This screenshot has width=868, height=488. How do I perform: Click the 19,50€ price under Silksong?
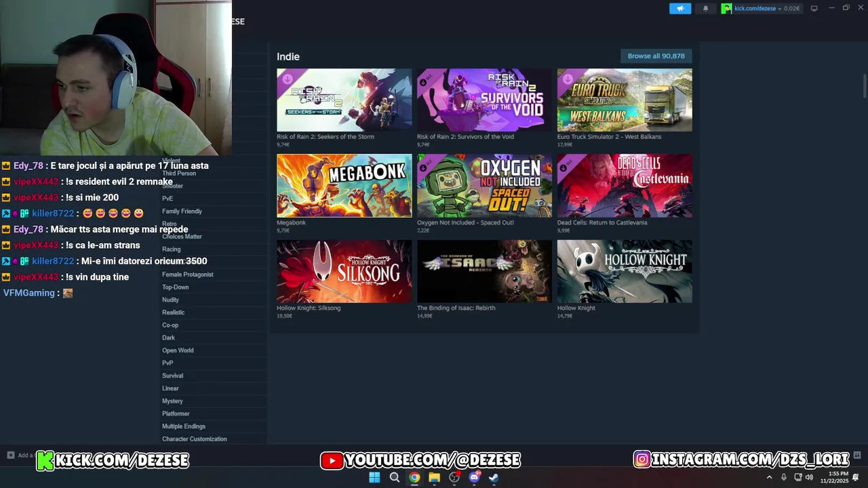click(x=284, y=316)
